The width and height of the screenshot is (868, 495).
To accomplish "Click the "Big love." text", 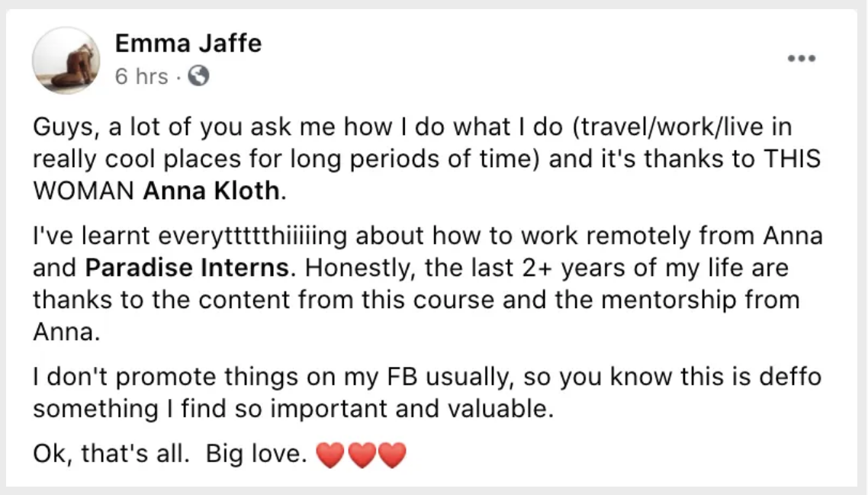I will coord(255,455).
